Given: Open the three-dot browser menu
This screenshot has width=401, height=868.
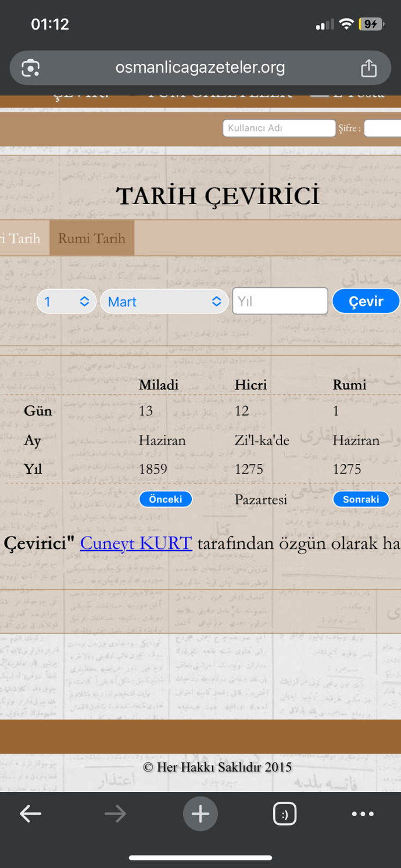Looking at the screenshot, I should 363,814.
